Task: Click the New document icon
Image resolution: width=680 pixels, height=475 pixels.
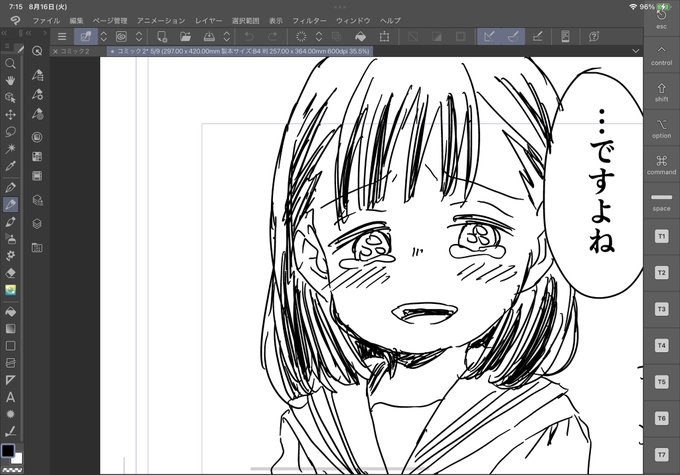Action: (x=162, y=36)
